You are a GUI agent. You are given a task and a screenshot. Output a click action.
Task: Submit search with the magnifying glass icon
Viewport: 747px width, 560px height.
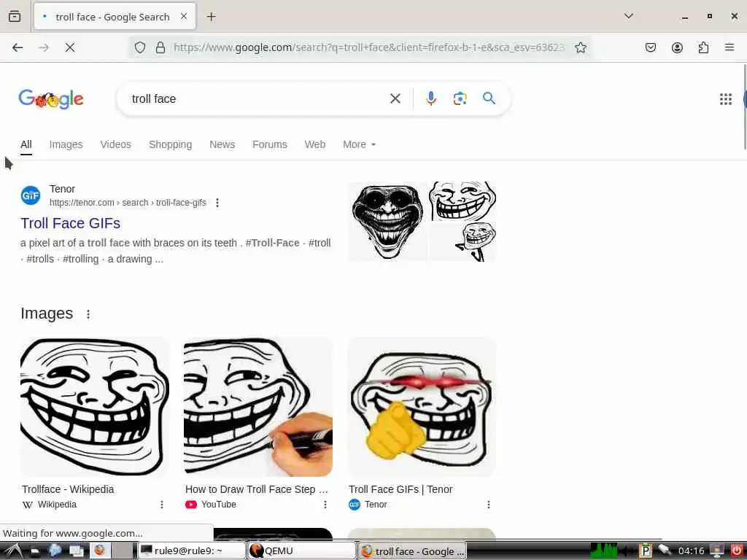tap(489, 98)
